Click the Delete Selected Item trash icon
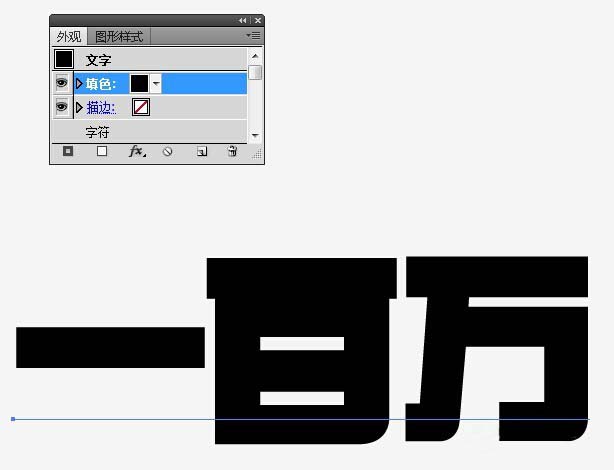This screenshot has width=614, height=470. 232,151
